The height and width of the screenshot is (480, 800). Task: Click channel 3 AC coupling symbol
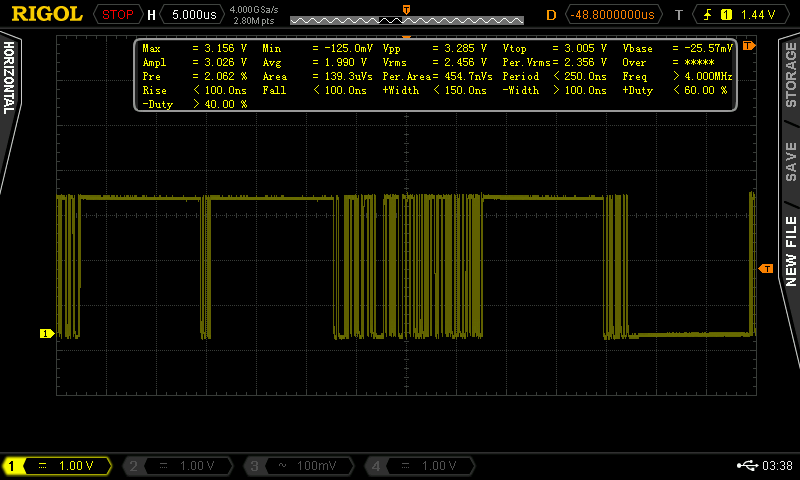[x=282, y=466]
